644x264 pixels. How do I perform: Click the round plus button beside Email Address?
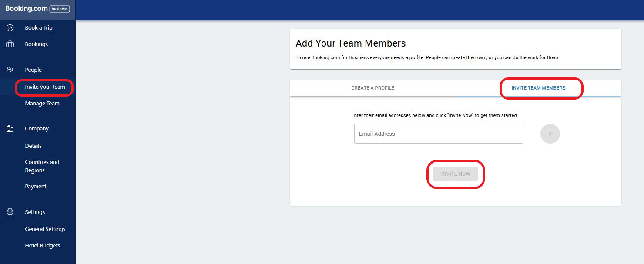coord(550,134)
